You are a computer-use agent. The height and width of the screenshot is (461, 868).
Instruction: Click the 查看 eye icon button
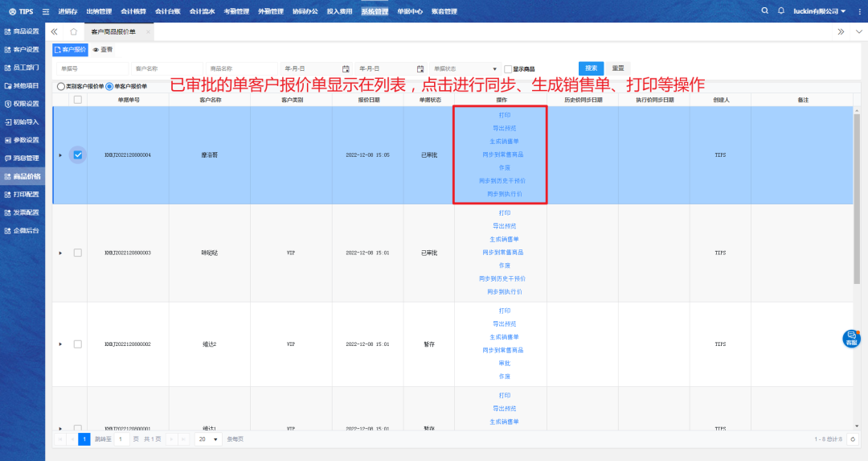click(x=102, y=50)
